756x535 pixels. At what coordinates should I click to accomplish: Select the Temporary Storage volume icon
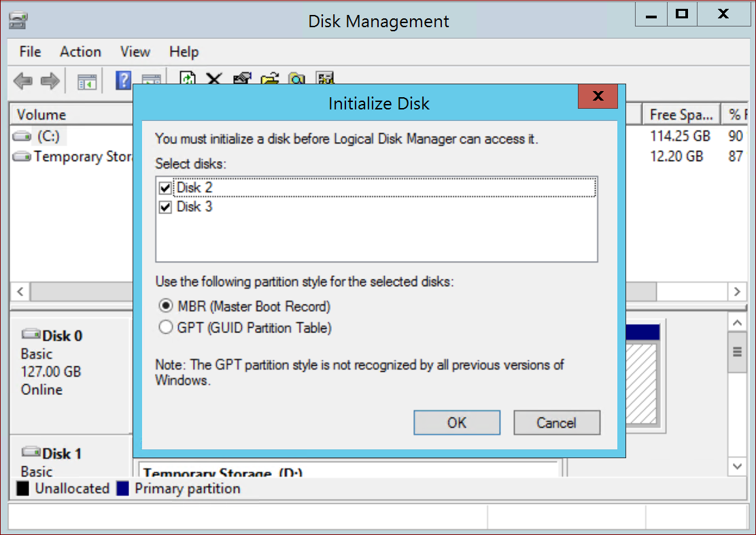coord(22,157)
